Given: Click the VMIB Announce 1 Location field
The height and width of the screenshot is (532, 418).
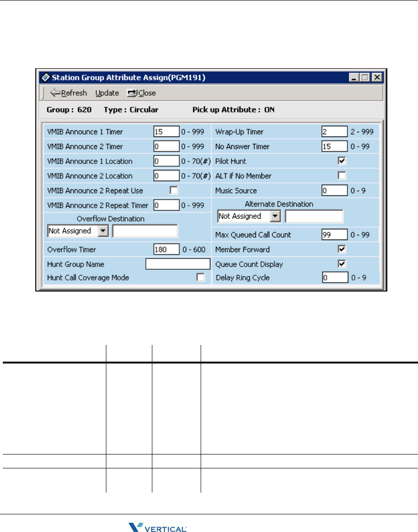Looking at the screenshot, I should pyautogui.click(x=166, y=161).
